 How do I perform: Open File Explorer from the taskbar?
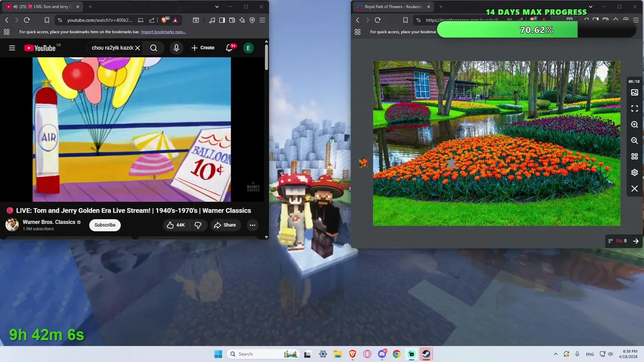(338, 354)
